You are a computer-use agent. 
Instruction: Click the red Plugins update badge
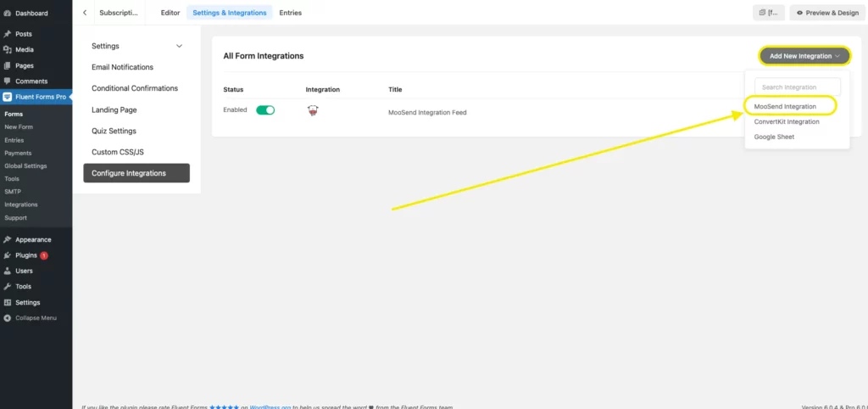pos(44,255)
